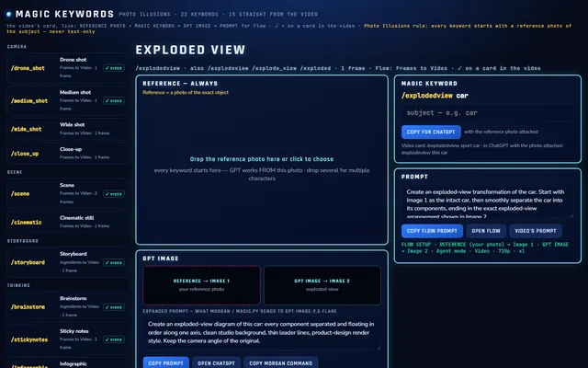Click the Open Flow button
The height and width of the screenshot is (368, 588).
(486, 231)
